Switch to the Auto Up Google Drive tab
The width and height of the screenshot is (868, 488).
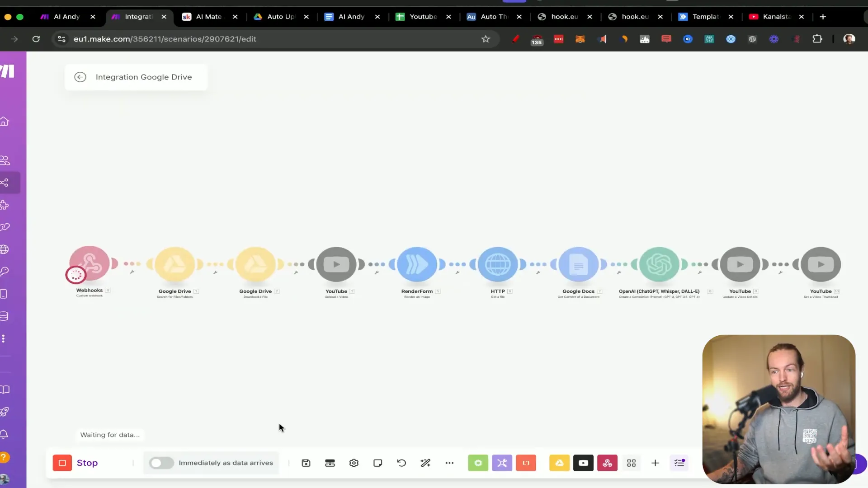(x=280, y=17)
